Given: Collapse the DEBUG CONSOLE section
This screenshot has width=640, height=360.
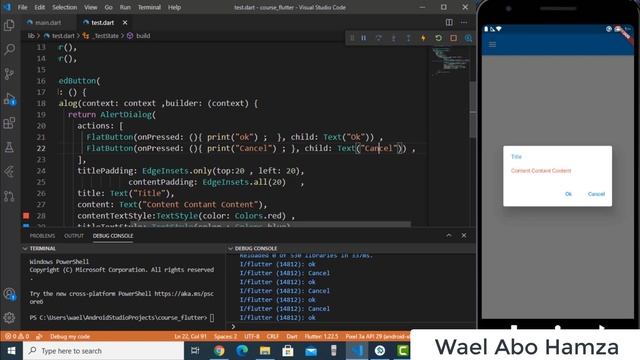Looking at the screenshot, I should (x=252, y=248).
